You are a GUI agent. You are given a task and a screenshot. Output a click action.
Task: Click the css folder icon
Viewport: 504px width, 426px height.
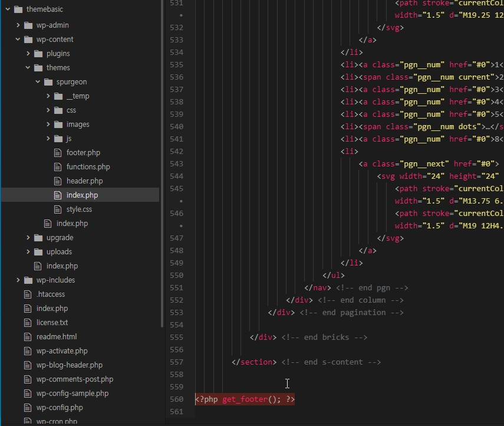(58, 110)
